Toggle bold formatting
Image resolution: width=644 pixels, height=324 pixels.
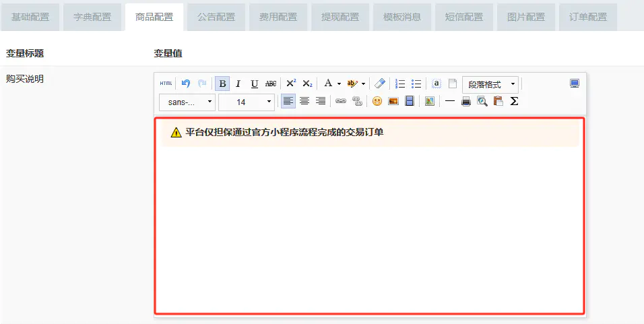click(222, 84)
